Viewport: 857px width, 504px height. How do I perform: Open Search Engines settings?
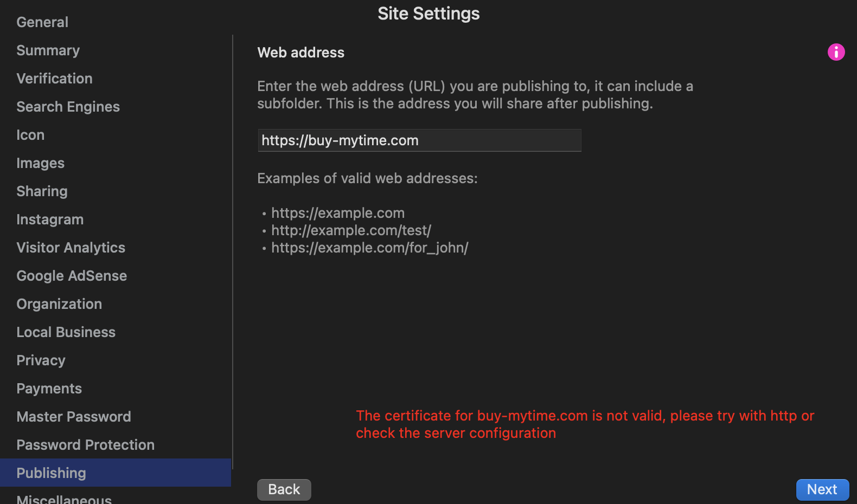click(68, 107)
